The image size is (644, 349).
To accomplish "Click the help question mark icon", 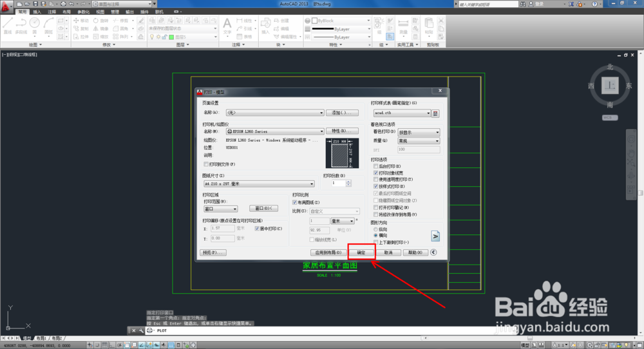I will [594, 4].
